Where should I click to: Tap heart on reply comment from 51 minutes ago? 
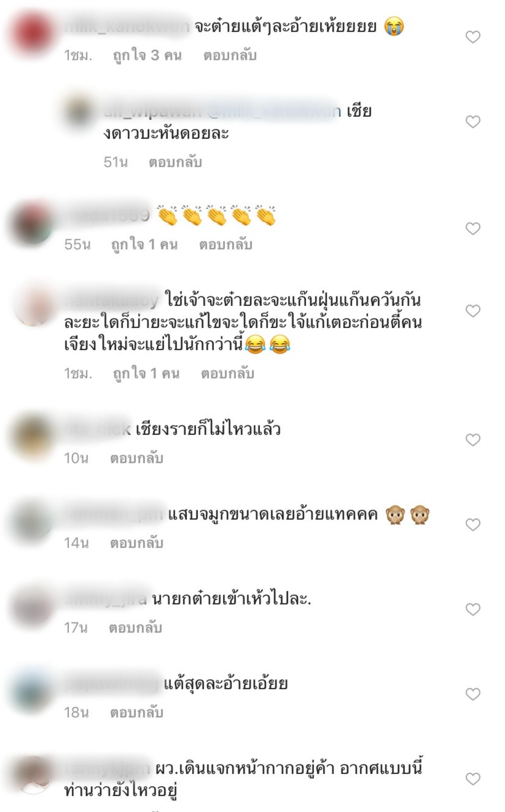(473, 121)
